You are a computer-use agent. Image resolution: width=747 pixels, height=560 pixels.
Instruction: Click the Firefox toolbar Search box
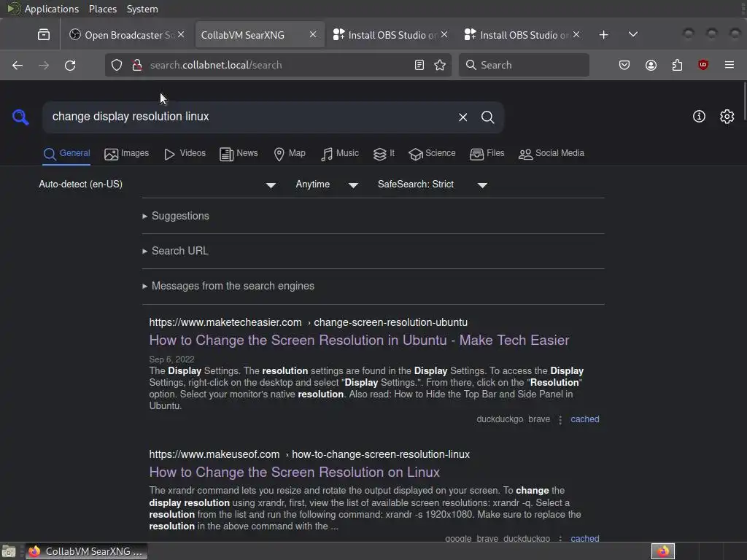coord(524,65)
